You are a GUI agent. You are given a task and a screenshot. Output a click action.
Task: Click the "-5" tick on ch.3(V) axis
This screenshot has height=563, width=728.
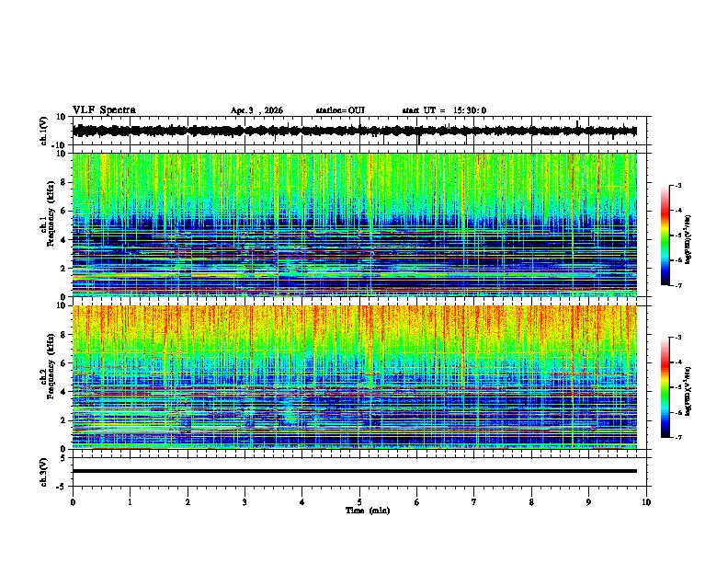click(x=62, y=487)
